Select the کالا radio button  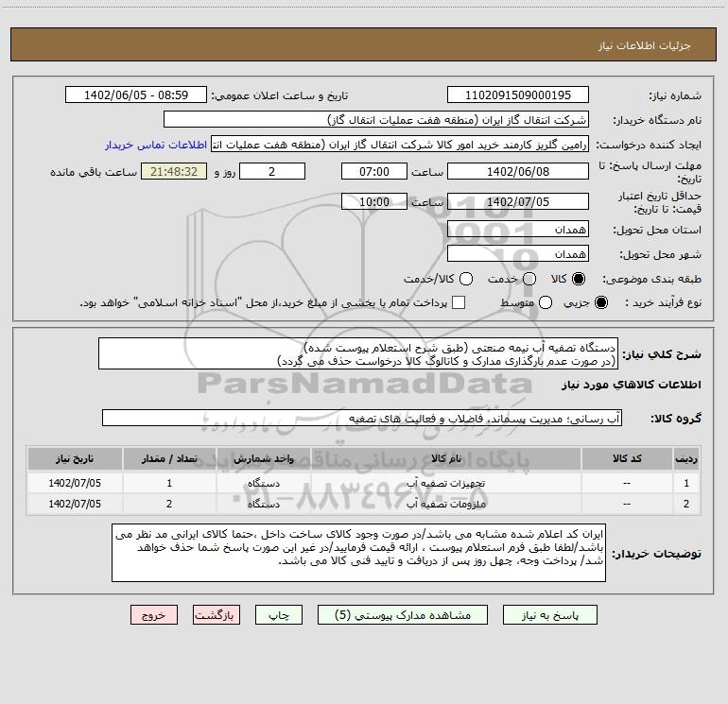coord(579,279)
